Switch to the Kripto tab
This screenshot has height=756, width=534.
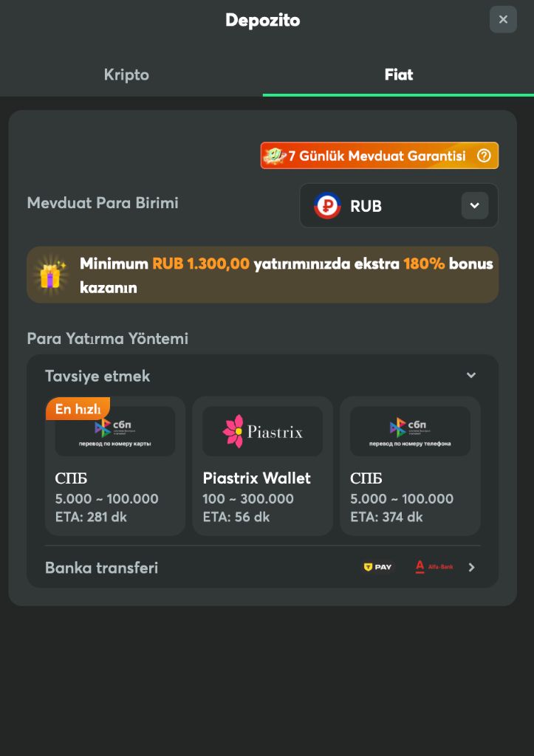point(126,75)
